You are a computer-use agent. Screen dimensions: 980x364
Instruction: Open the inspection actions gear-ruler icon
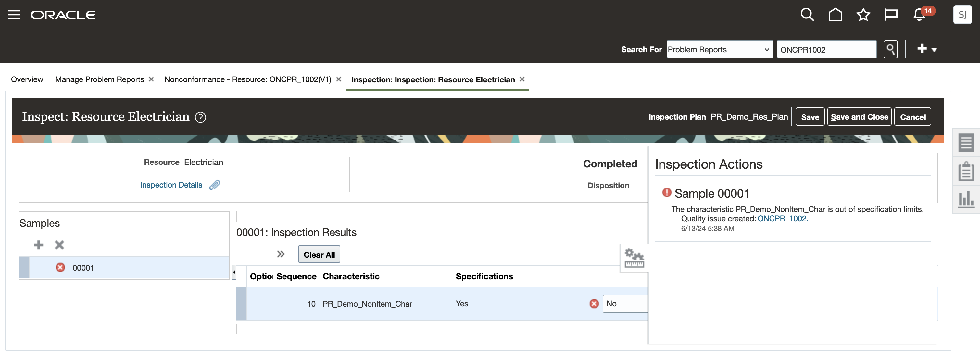[x=634, y=258]
